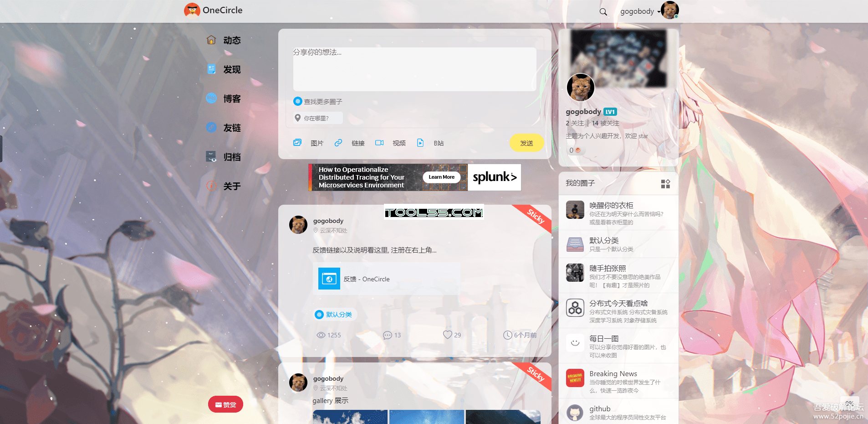Image resolution: width=868 pixels, height=424 pixels.
Task: Open first gallery thumbnail image
Action: pos(350,417)
